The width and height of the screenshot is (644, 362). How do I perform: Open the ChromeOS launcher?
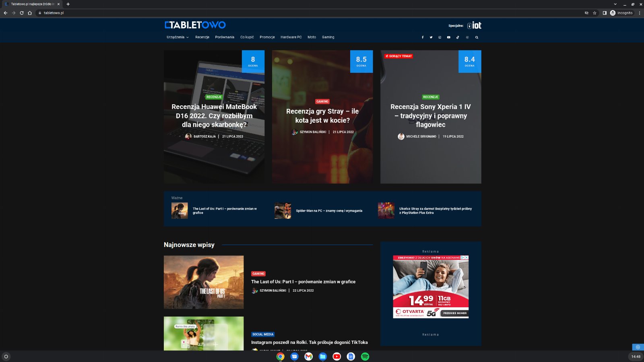[6, 356]
